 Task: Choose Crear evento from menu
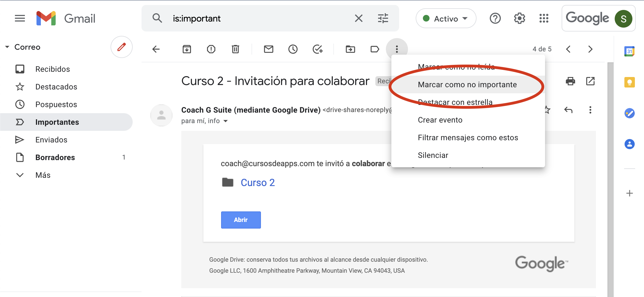pyautogui.click(x=468, y=120)
